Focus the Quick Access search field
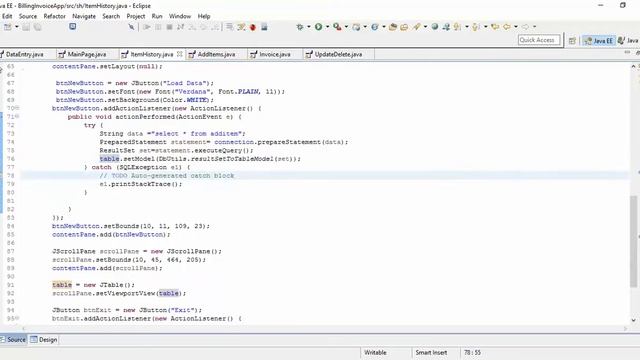 pyautogui.click(x=539, y=40)
